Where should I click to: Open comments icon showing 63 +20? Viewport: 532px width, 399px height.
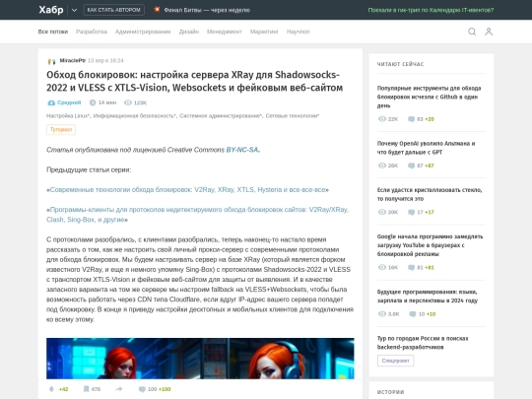411,119
